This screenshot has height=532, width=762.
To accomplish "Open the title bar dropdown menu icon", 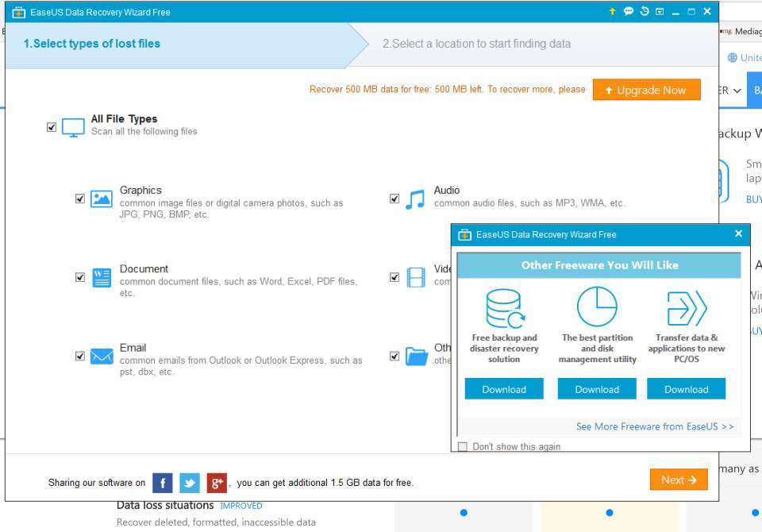I will click(660, 11).
